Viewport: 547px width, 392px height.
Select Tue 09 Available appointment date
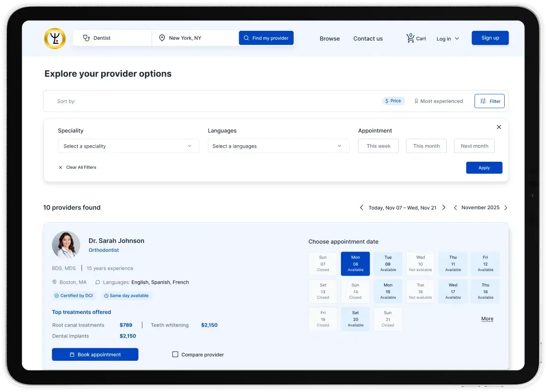pos(388,264)
